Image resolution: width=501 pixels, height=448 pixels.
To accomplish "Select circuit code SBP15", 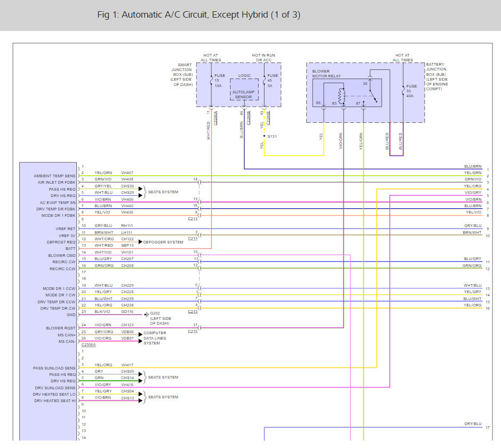I will point(127,245).
